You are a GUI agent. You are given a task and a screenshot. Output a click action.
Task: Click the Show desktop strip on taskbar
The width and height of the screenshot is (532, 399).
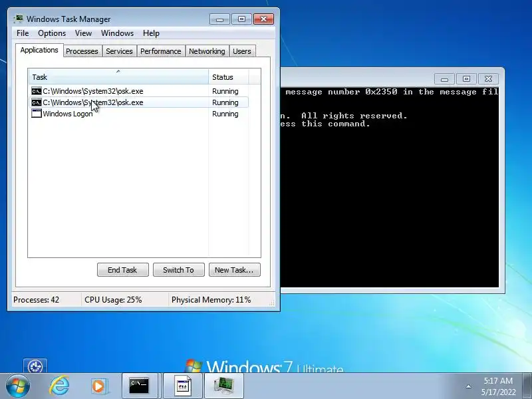click(x=527, y=386)
